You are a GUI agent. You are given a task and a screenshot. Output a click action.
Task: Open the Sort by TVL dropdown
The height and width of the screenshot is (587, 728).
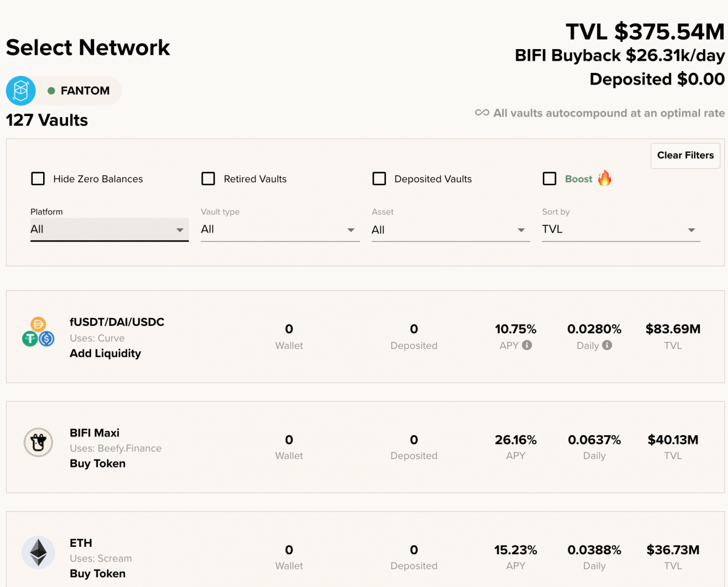621,229
